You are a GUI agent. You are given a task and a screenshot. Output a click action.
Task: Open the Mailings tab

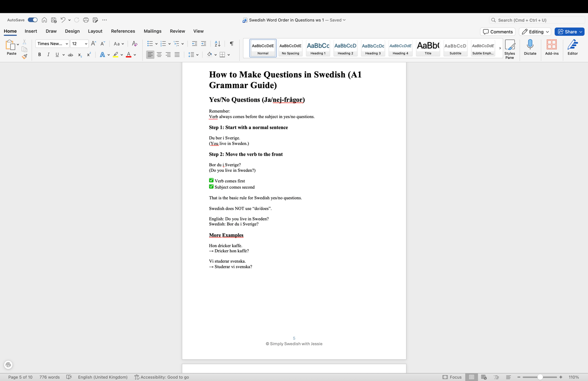tap(152, 31)
